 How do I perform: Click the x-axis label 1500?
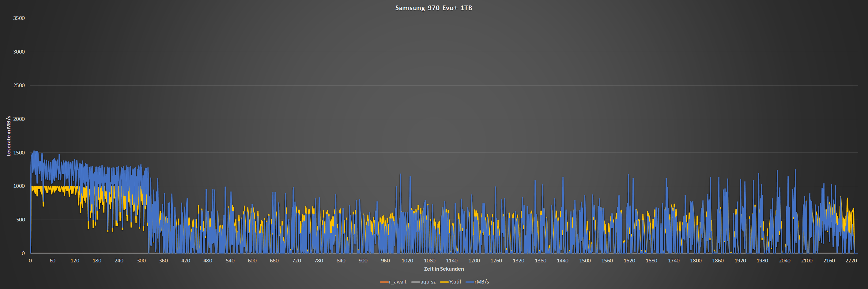585,261
